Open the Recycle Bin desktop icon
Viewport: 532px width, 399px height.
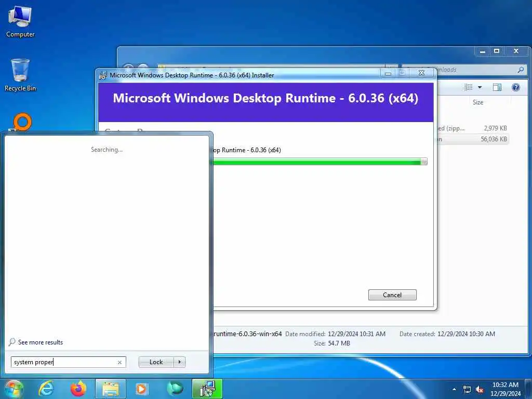point(20,75)
